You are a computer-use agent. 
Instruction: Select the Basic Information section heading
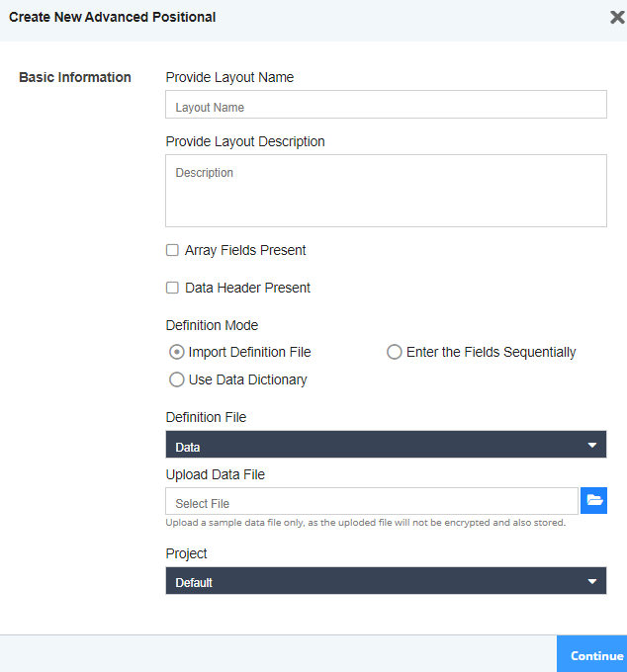click(x=75, y=77)
